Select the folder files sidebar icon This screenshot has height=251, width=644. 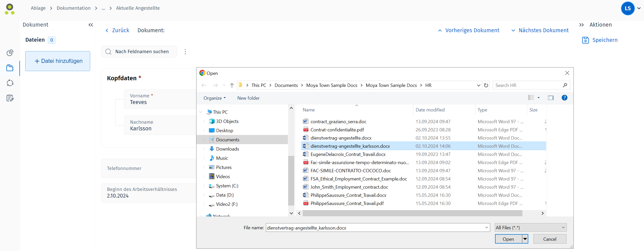coord(10,68)
